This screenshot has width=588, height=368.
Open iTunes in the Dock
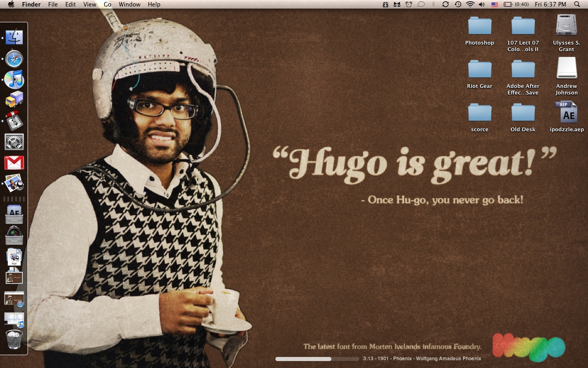click(x=14, y=80)
